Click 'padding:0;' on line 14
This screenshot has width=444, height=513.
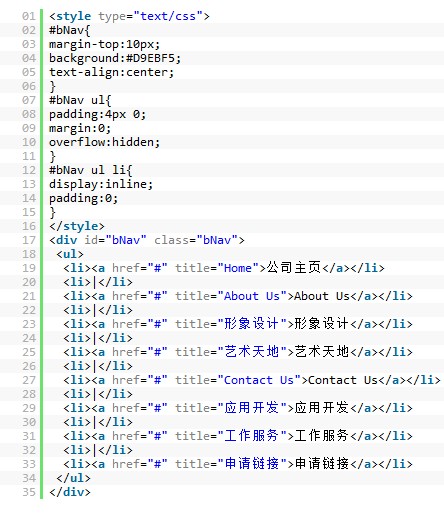(x=83, y=198)
